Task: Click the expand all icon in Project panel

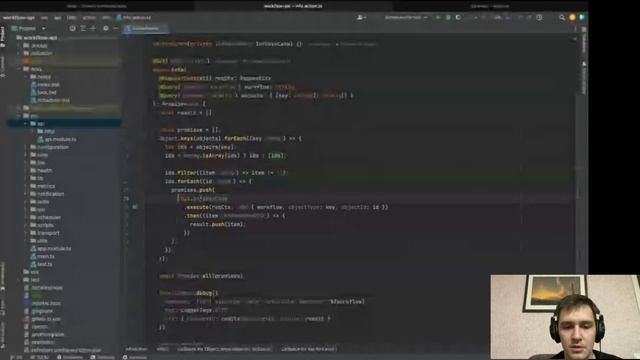Action: (83, 28)
